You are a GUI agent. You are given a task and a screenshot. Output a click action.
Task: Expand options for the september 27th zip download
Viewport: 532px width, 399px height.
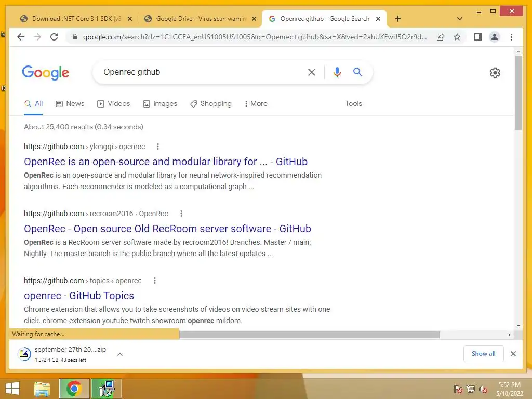pyautogui.click(x=120, y=354)
